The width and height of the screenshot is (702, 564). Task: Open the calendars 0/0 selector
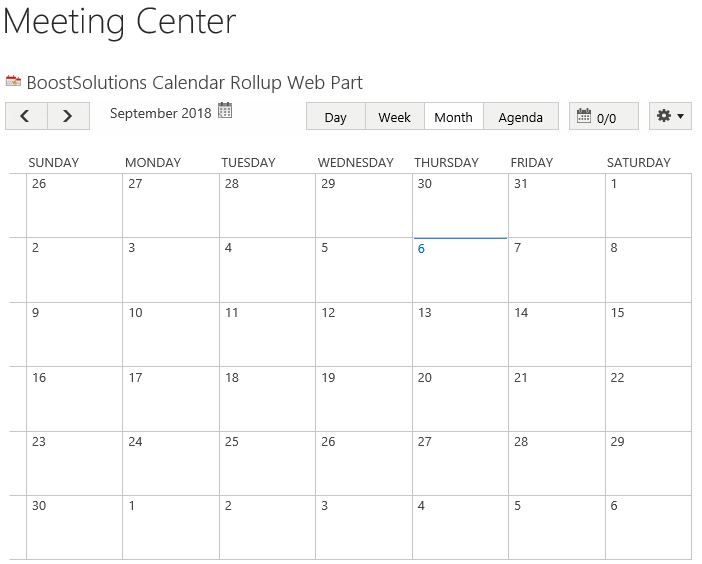604,116
